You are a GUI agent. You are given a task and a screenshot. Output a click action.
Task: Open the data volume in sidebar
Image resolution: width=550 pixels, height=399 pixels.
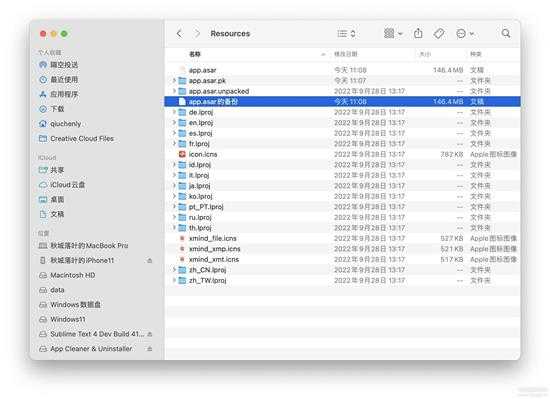click(52, 290)
